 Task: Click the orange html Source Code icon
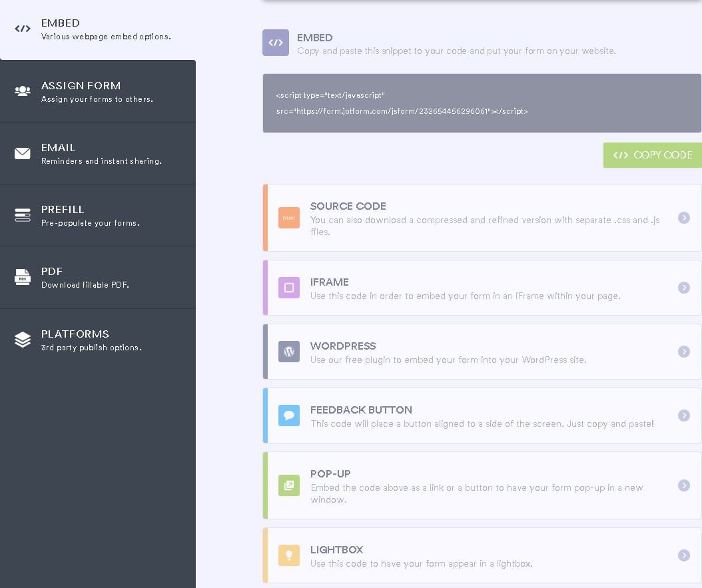[289, 218]
